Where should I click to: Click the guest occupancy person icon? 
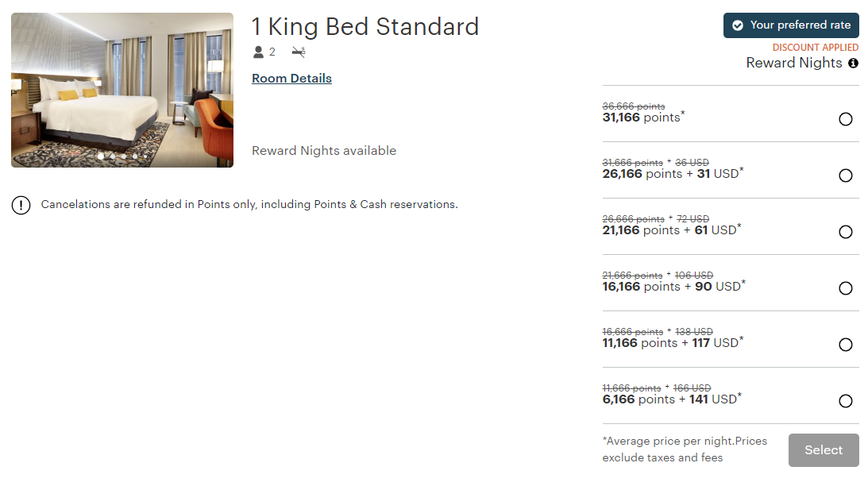[x=258, y=52]
